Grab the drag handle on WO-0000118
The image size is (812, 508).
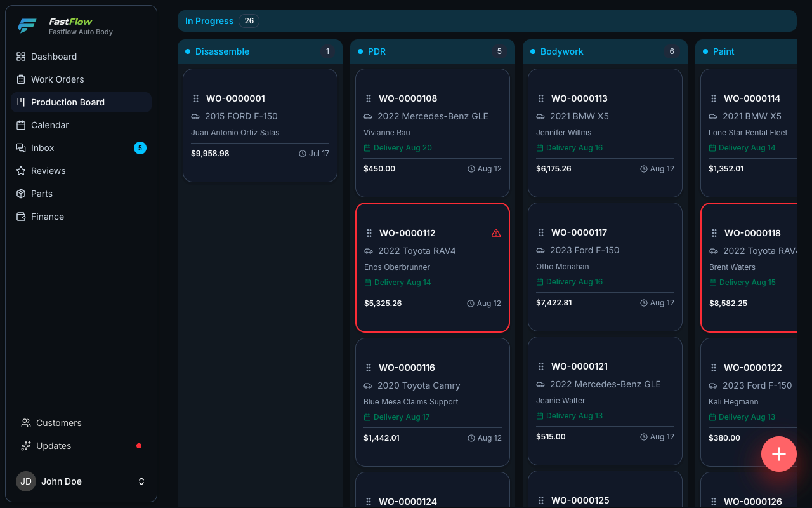(x=714, y=233)
